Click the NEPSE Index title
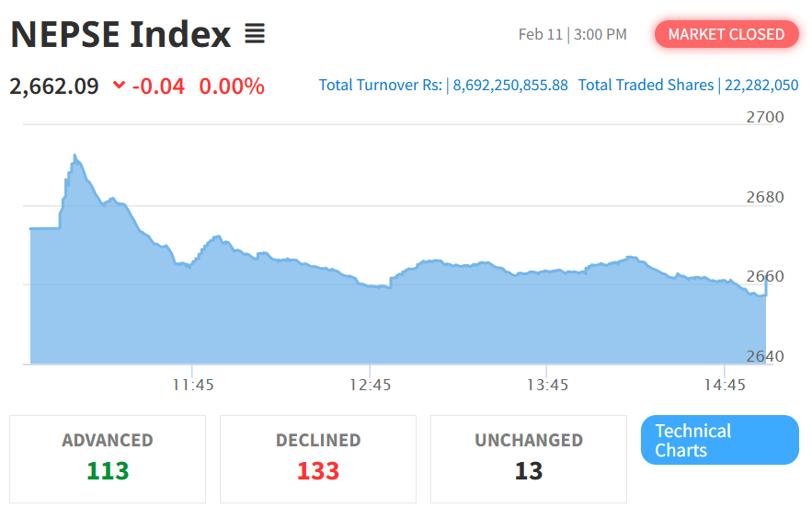Image resolution: width=812 pixels, height=508 pixels. (120, 35)
